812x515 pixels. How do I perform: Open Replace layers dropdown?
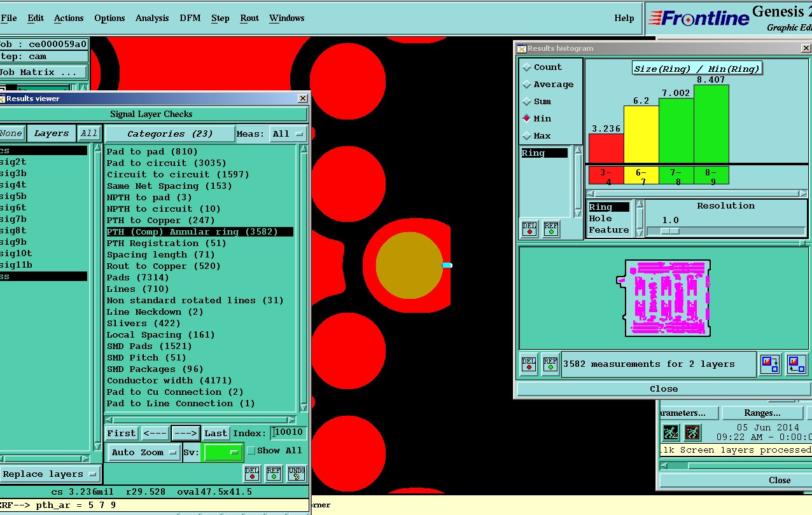coord(50,474)
